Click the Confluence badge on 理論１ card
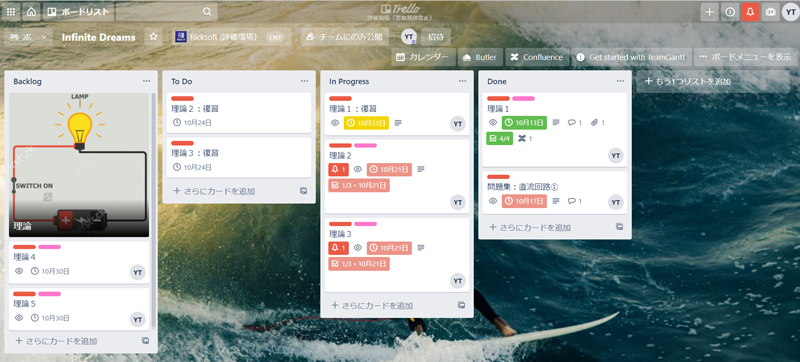Screen dimensions: 800x362 click(525, 139)
